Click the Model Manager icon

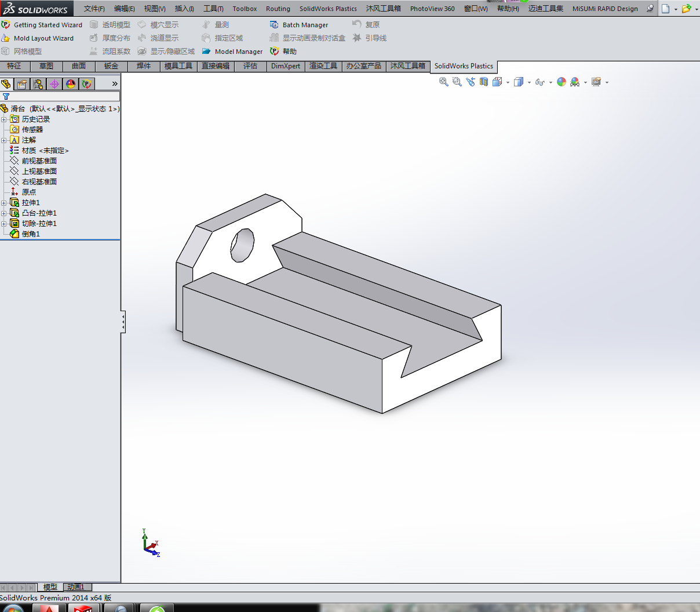pos(206,52)
